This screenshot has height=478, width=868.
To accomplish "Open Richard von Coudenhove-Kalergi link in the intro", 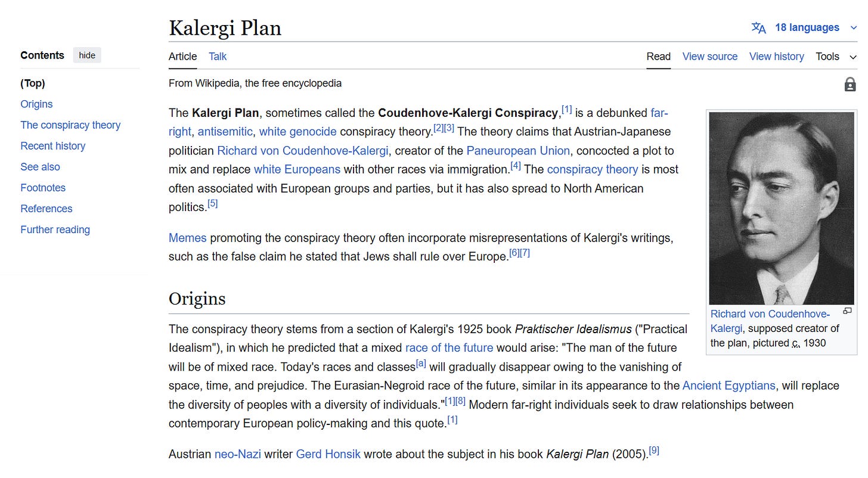I will point(302,151).
